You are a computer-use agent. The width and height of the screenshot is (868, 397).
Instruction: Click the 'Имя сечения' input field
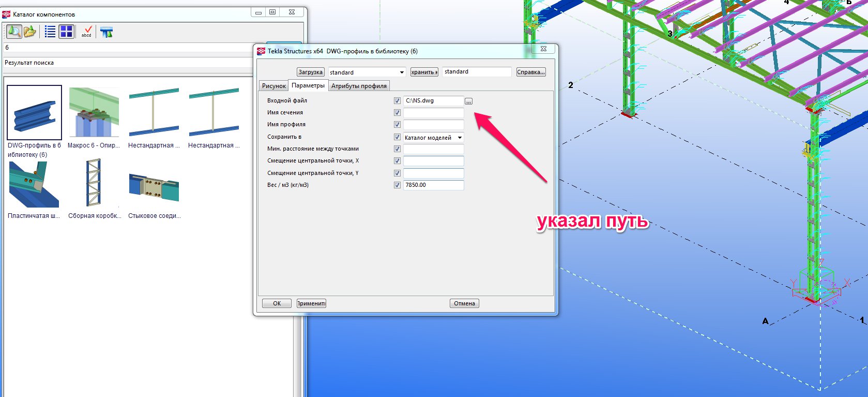tap(433, 112)
